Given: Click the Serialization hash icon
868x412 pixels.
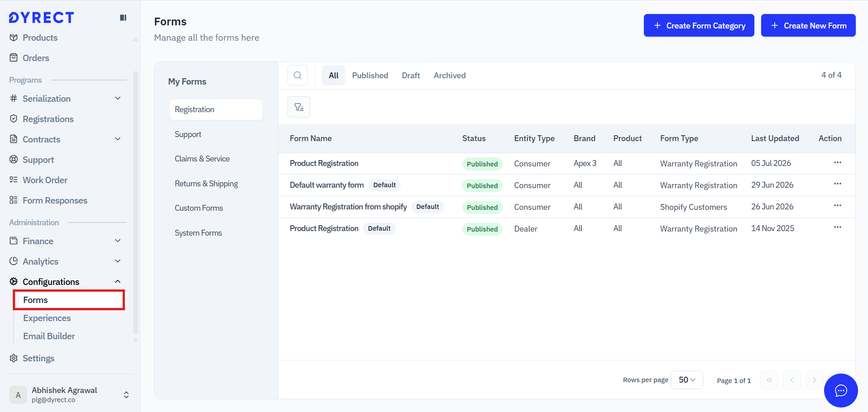Looking at the screenshot, I should point(14,99).
